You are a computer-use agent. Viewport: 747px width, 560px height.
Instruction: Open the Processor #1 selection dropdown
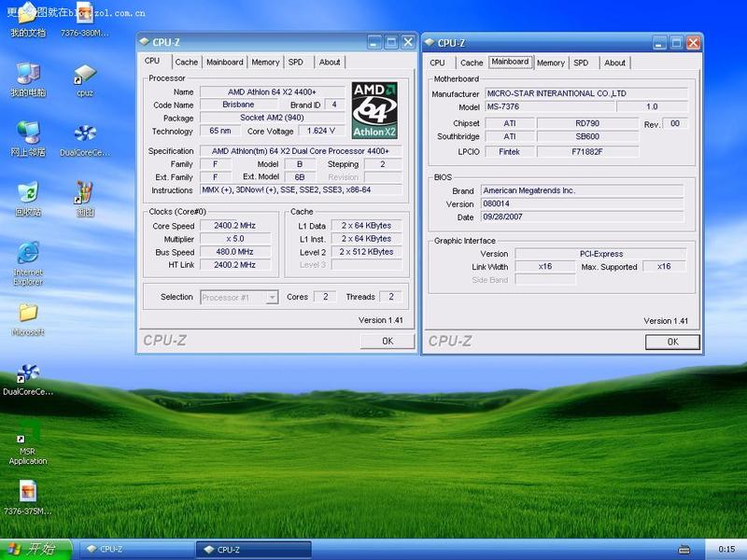click(x=239, y=298)
